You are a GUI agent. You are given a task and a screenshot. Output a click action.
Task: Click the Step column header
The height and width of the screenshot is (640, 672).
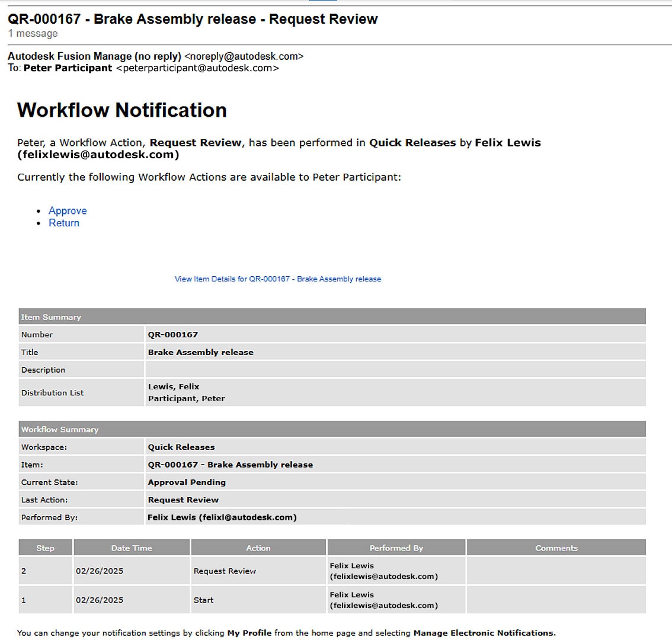tap(45, 548)
